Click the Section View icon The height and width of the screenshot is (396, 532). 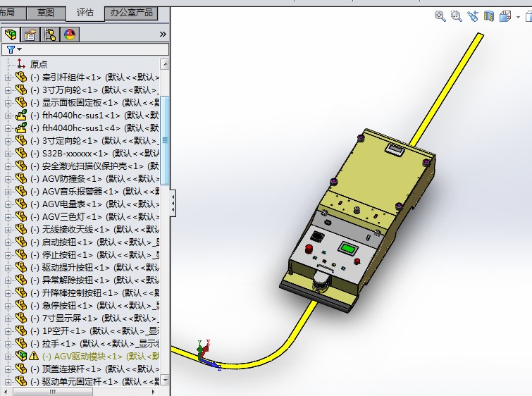click(488, 16)
